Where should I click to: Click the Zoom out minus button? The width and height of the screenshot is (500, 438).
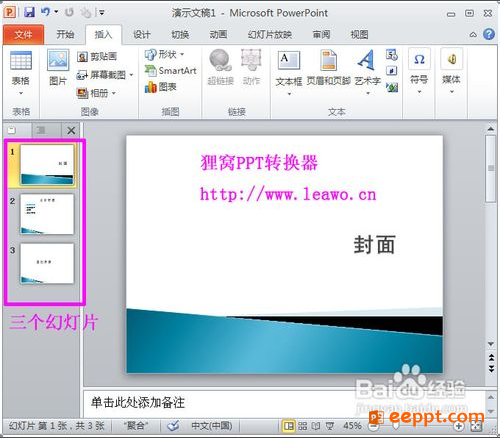point(374,426)
